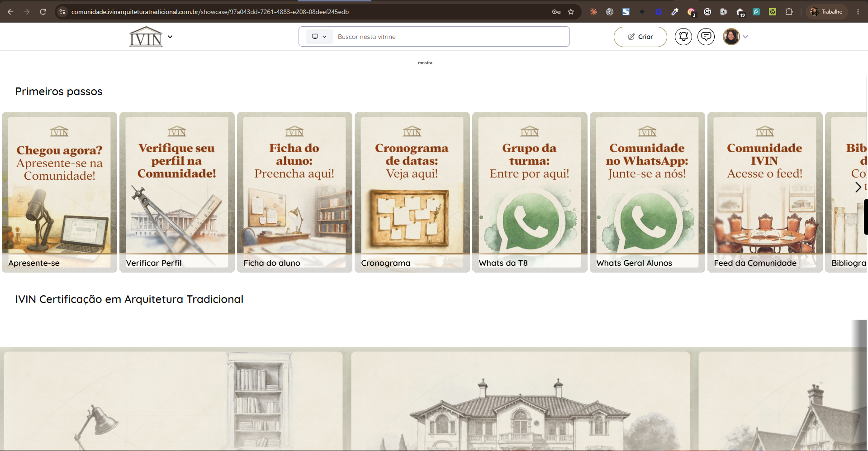Click the carousel next arrow
Viewport: 868px width, 451px height.
pyautogui.click(x=858, y=187)
